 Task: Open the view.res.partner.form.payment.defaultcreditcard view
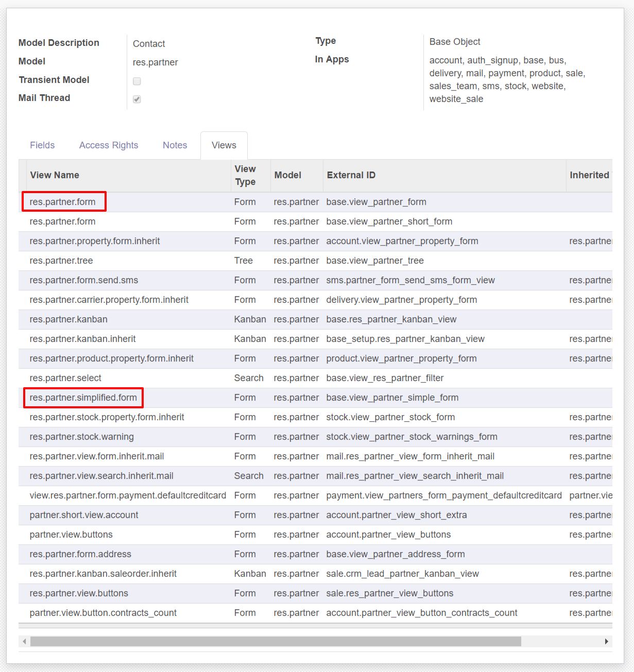[x=315, y=495]
